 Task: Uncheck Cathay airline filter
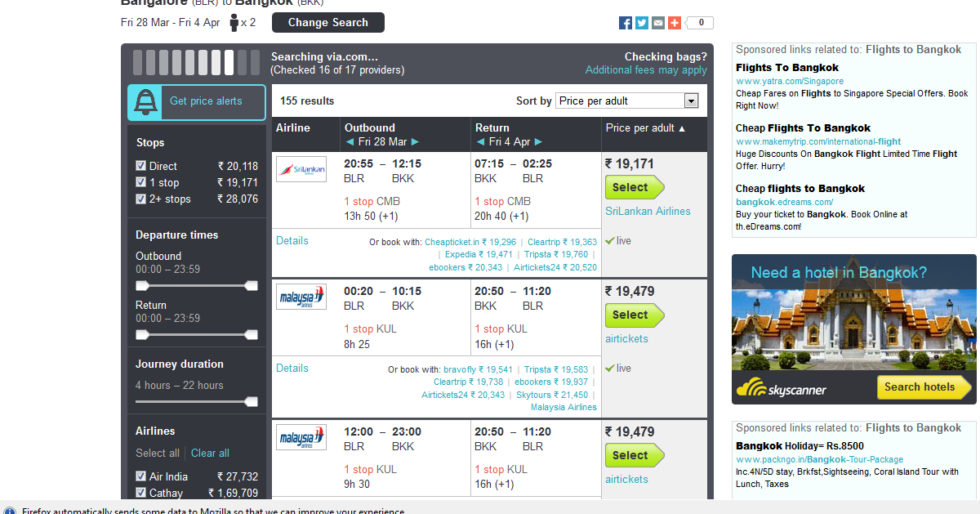coord(141,493)
